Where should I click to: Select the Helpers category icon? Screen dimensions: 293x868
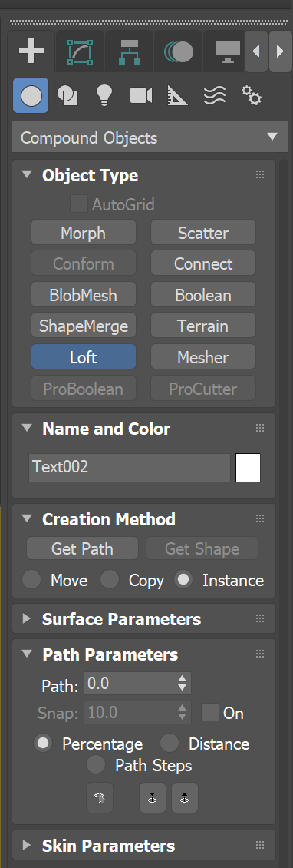(x=177, y=96)
